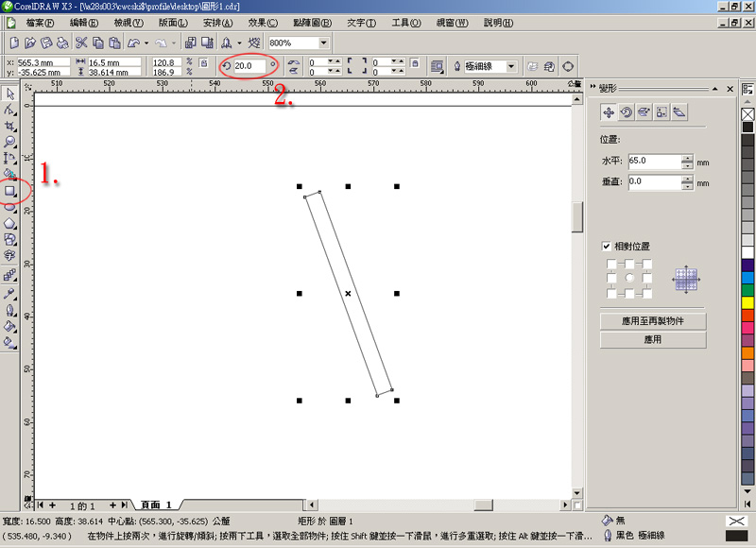The width and height of the screenshot is (756, 548).
Task: Open the Size tab in the 變形 docker
Action: (x=661, y=112)
